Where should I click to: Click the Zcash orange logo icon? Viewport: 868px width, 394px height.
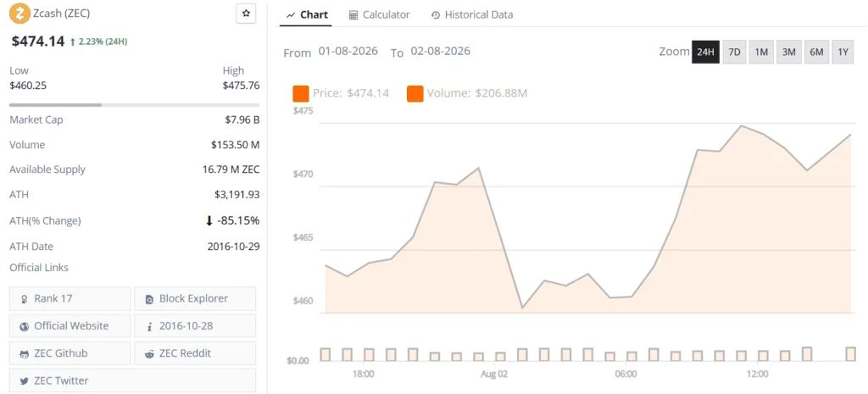[x=20, y=14]
